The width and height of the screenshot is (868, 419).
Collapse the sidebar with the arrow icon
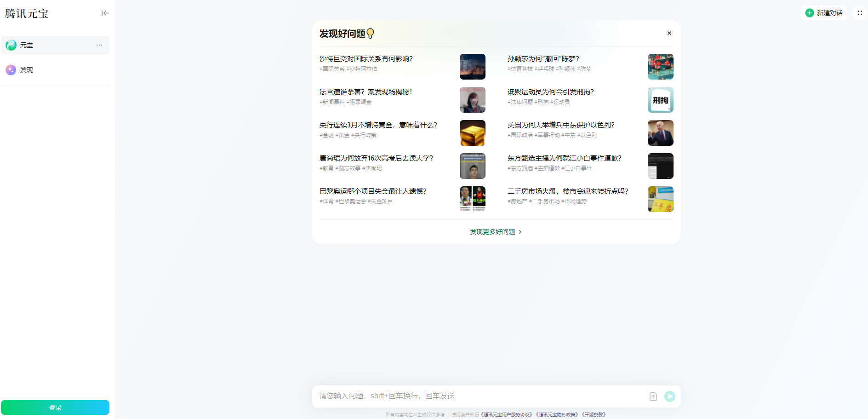[105, 13]
